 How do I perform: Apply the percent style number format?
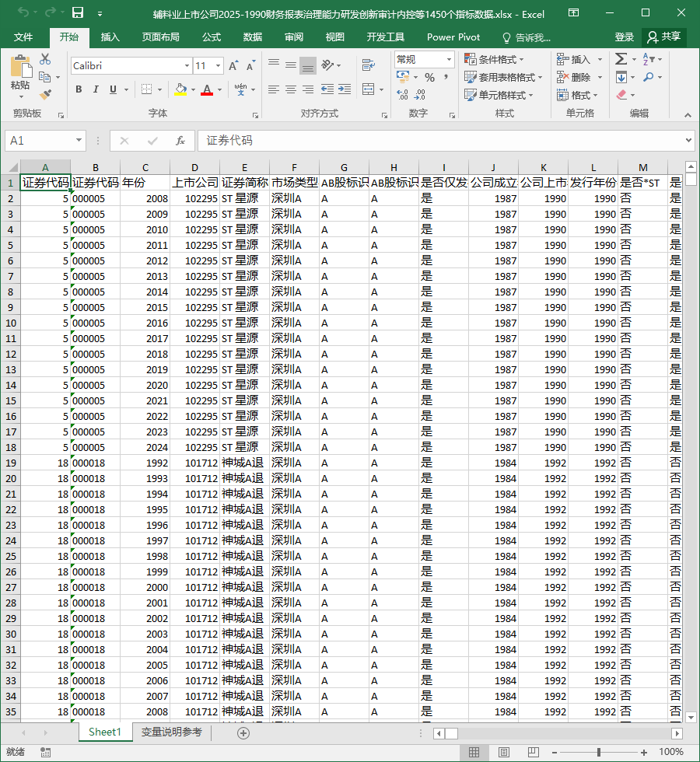point(429,77)
